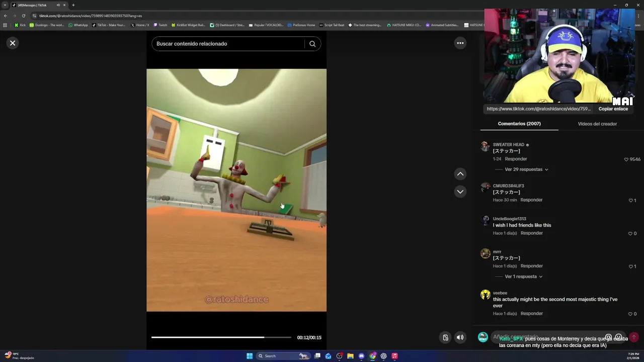This screenshot has height=362, width=644.
Task: Reload the page in browser
Action: (x=23, y=16)
